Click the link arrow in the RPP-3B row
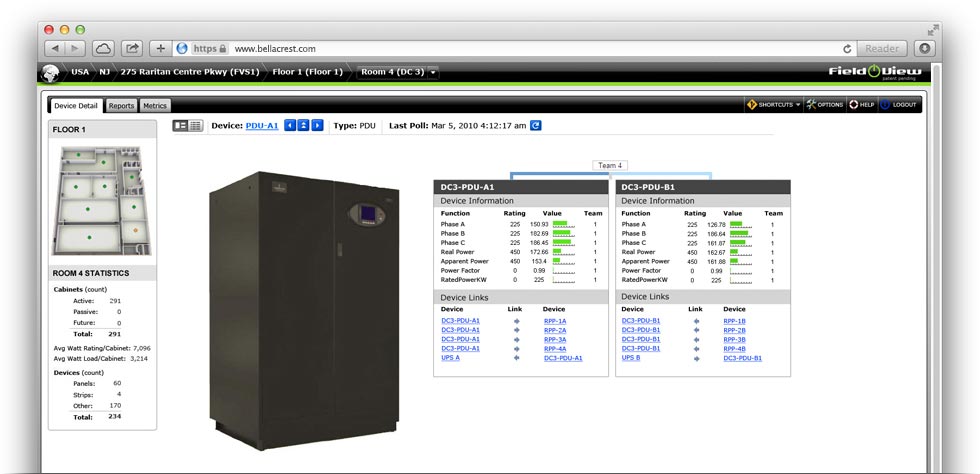Viewport: 980px width, 474px height. pyautogui.click(x=696, y=340)
